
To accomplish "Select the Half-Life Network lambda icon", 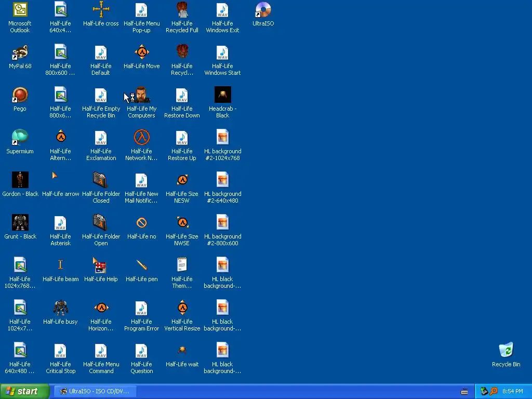I will (x=141, y=145).
